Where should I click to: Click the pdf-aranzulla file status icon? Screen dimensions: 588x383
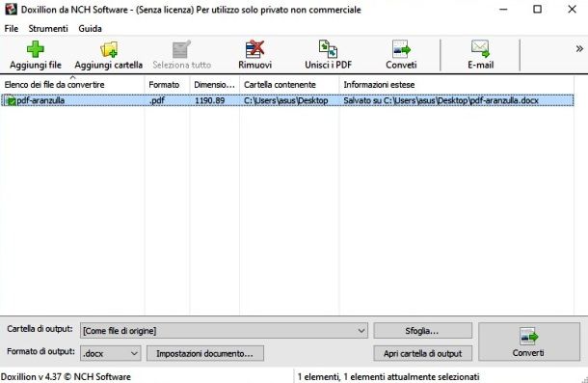click(11, 100)
